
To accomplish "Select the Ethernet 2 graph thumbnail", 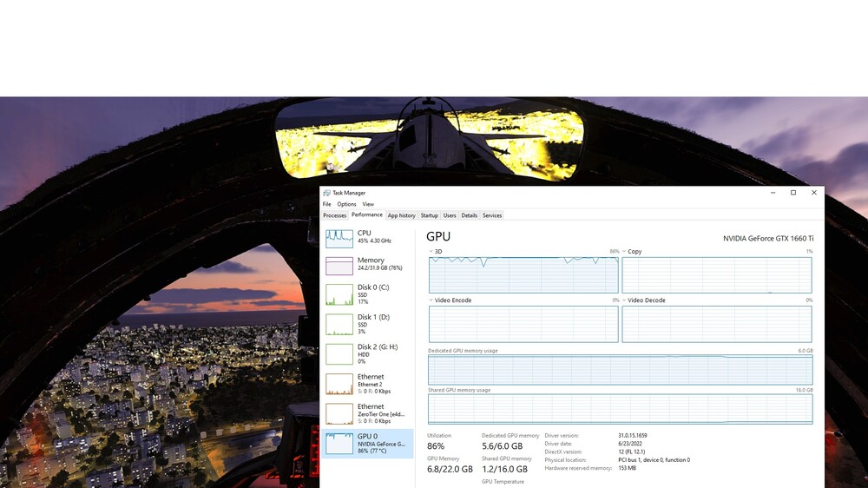I will click(339, 384).
